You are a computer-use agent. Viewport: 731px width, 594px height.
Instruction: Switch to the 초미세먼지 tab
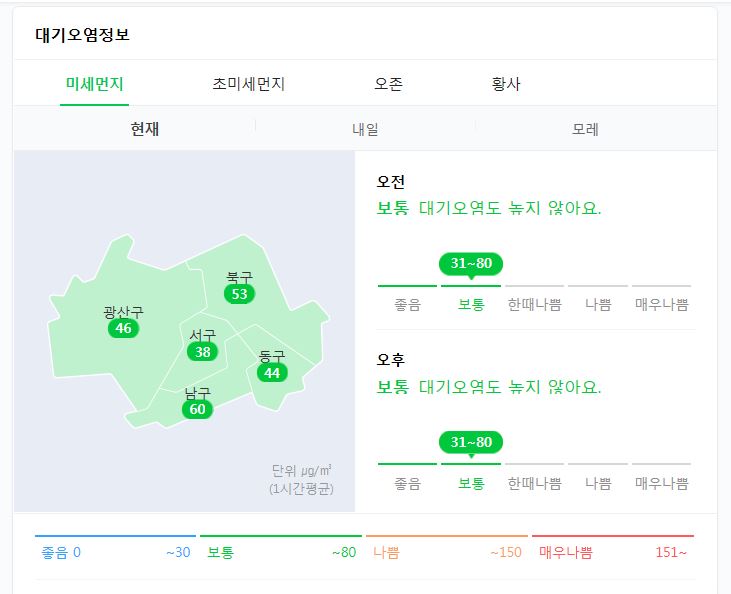pos(248,84)
